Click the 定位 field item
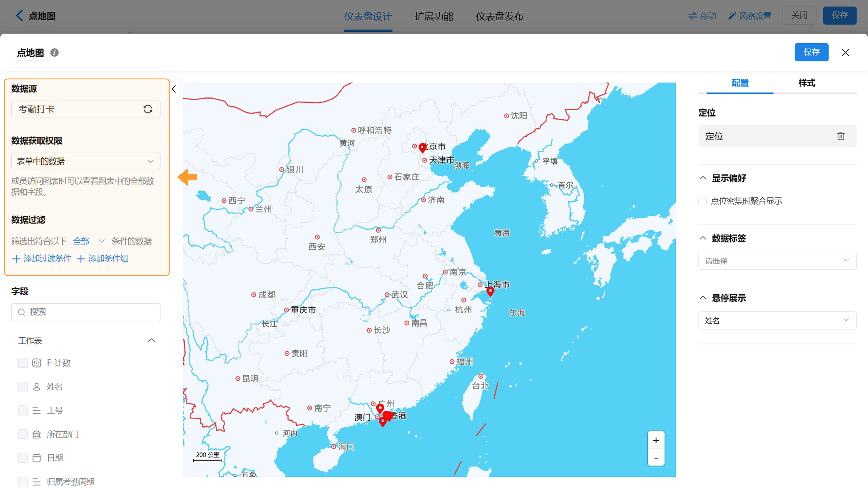Image resolution: width=868 pixels, height=488 pixels. click(777, 136)
